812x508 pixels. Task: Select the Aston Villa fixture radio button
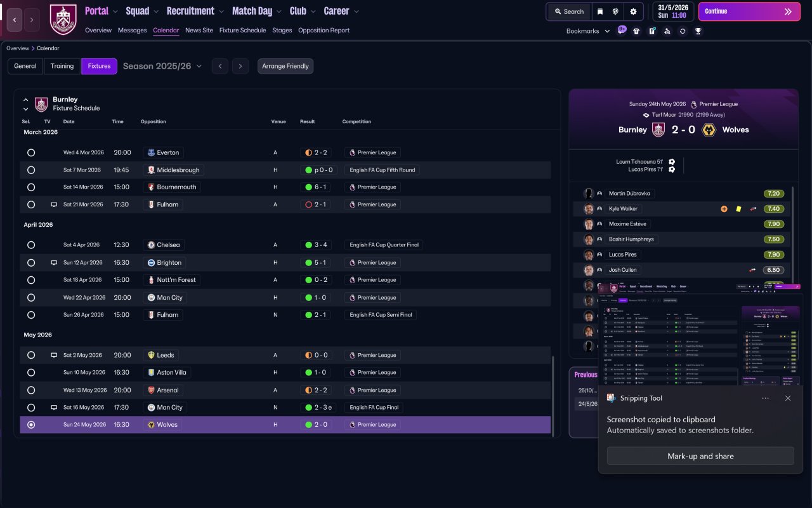(x=31, y=373)
